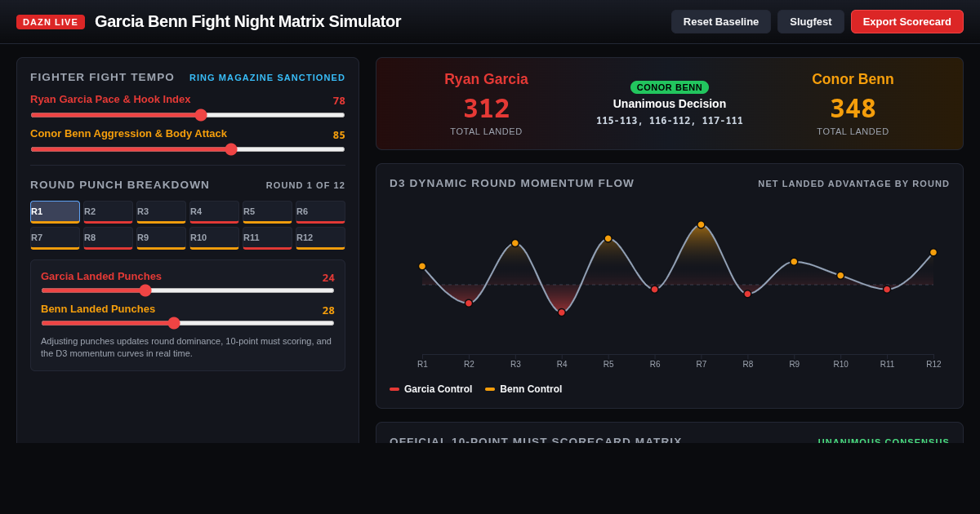Click Unanimous Decision result text

[x=670, y=104]
